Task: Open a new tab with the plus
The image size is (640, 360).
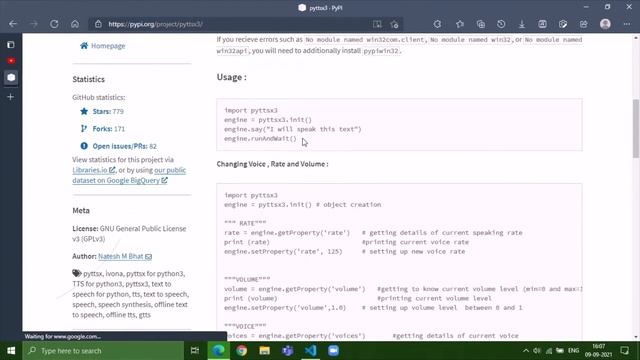Action: pyautogui.click(x=11, y=97)
